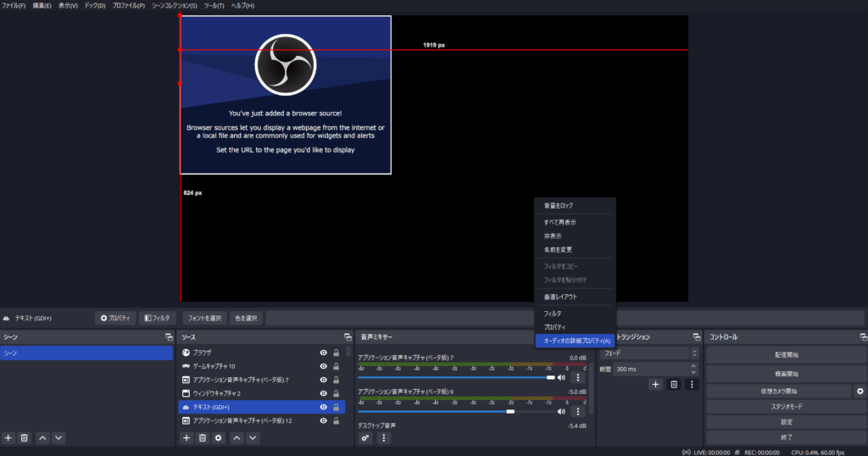Open the ヘルプ(H) menu

tap(242, 6)
